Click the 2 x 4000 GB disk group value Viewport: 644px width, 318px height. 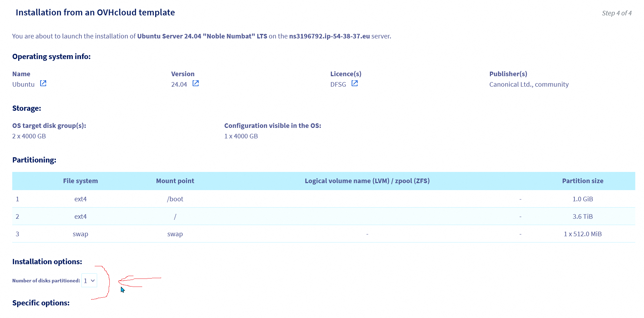click(x=29, y=136)
